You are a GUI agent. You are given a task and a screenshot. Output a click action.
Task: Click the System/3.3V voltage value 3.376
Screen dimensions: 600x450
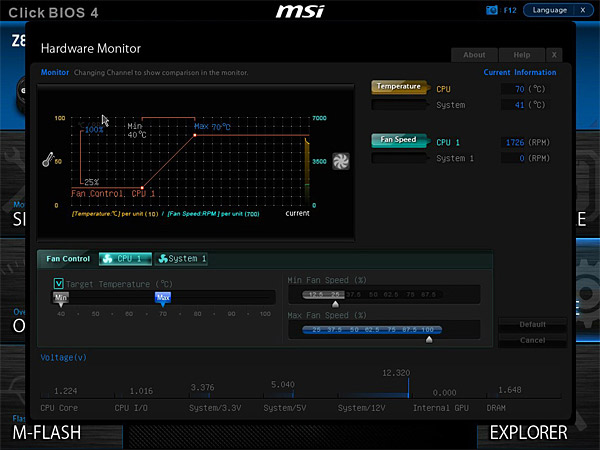click(202, 388)
